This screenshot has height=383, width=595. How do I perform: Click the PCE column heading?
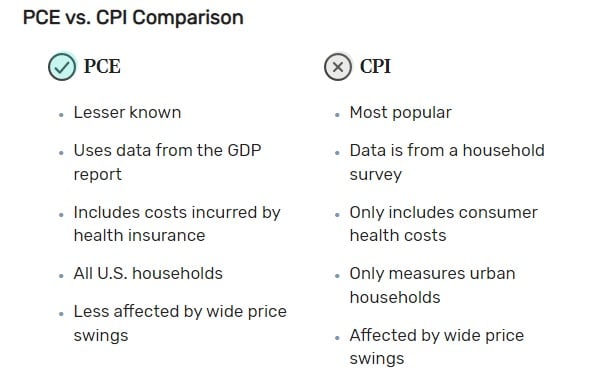102,66
